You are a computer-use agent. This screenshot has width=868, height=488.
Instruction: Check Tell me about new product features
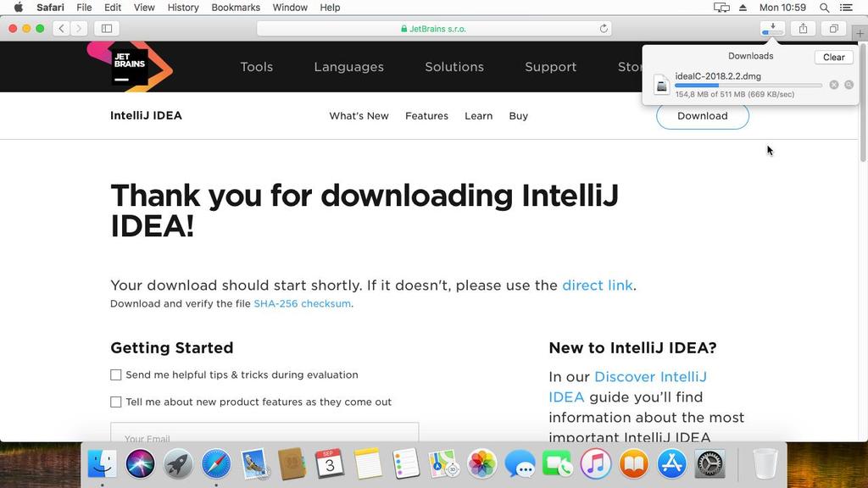[x=115, y=402]
